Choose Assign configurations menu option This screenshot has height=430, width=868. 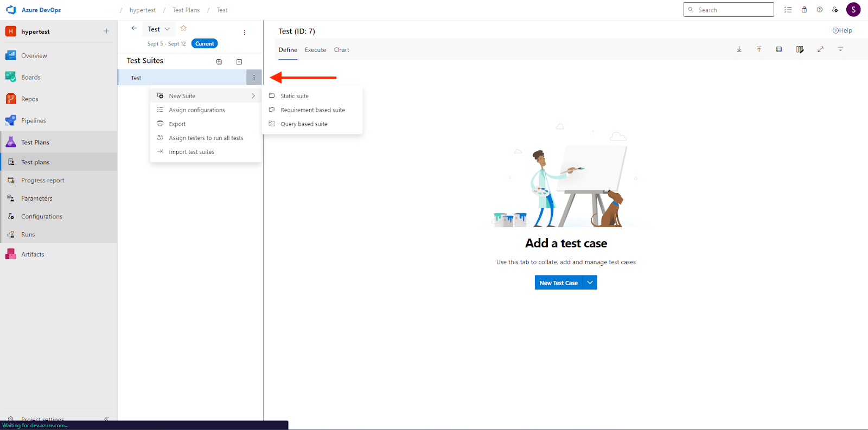point(196,110)
